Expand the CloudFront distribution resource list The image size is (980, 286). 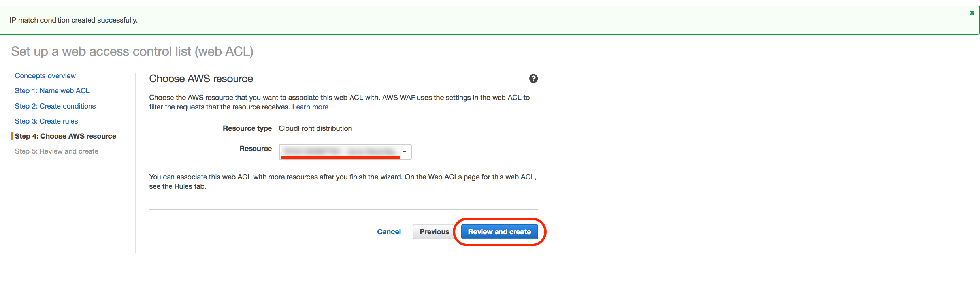pyautogui.click(x=404, y=152)
